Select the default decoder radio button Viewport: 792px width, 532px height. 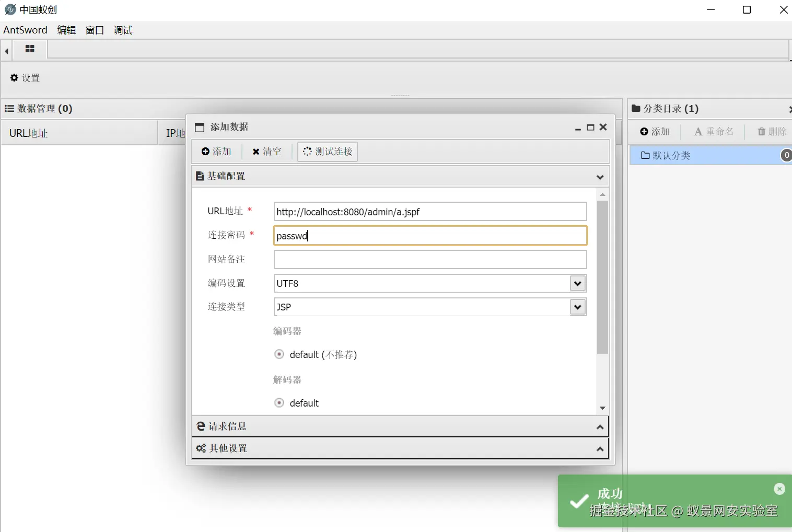[279, 403]
